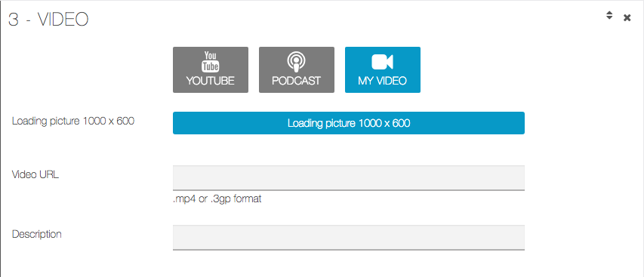Click the .mp4 or .3gp format hint
Image resolution: width=644 pixels, height=277 pixels.
point(217,199)
